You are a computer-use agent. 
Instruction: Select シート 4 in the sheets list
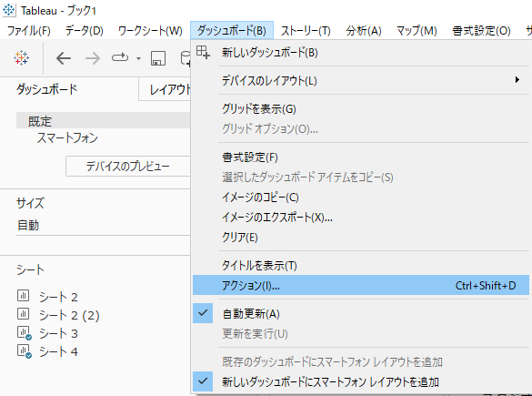tap(58, 351)
